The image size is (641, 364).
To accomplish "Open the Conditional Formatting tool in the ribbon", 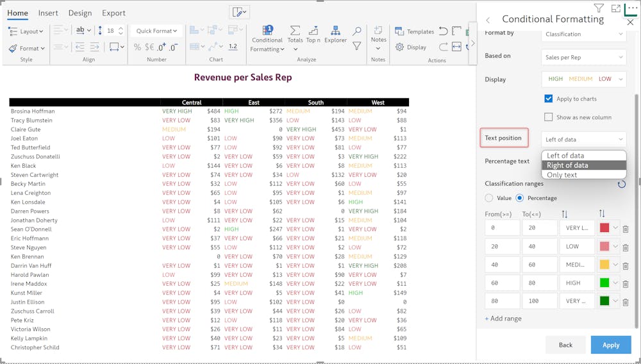I will 267,38.
